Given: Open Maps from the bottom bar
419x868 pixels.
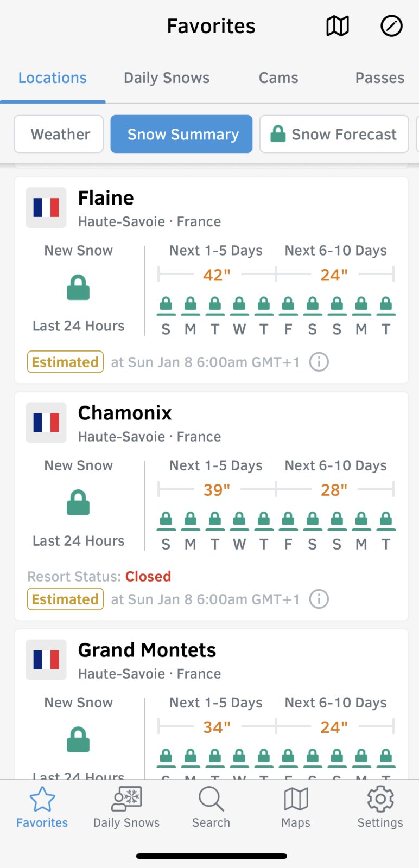Looking at the screenshot, I should (x=296, y=807).
